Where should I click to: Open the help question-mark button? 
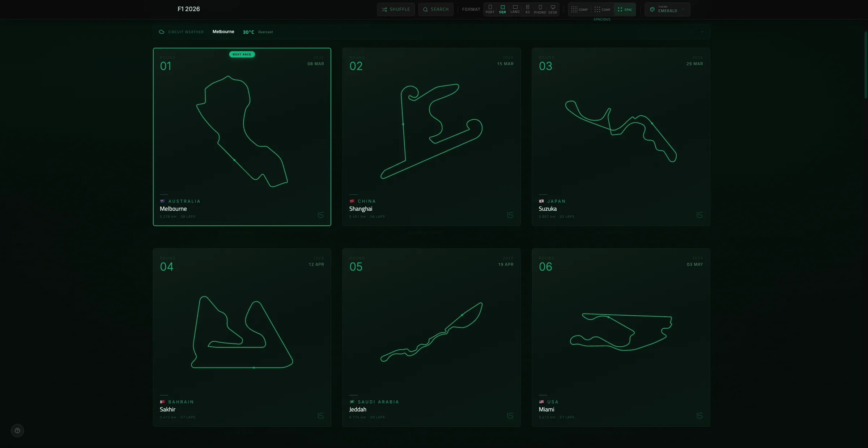click(x=17, y=430)
